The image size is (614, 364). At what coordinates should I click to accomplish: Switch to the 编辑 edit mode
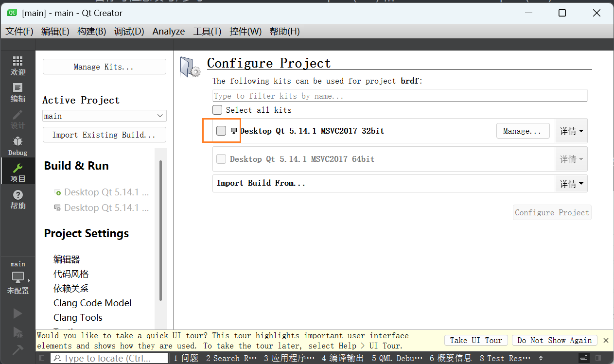click(x=18, y=92)
